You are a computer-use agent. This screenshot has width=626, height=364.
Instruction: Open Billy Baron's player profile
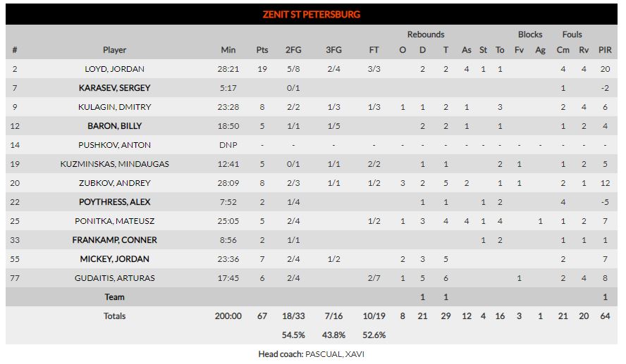point(114,126)
